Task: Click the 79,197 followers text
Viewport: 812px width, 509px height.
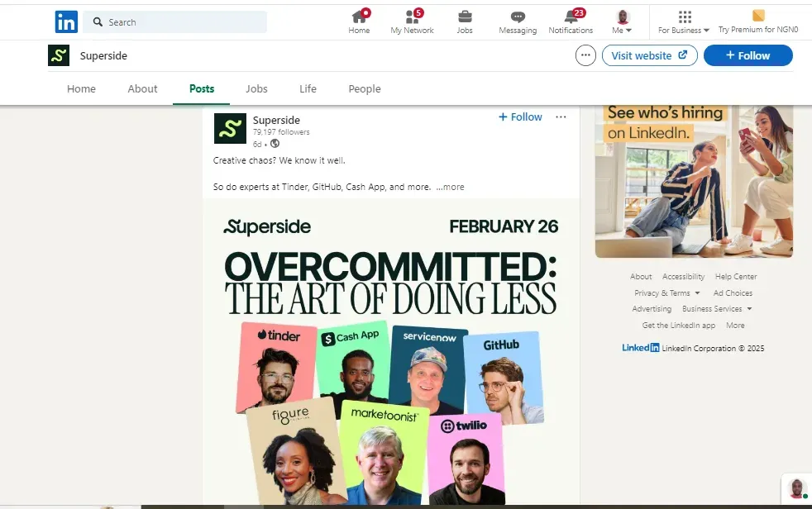Action: (281, 132)
